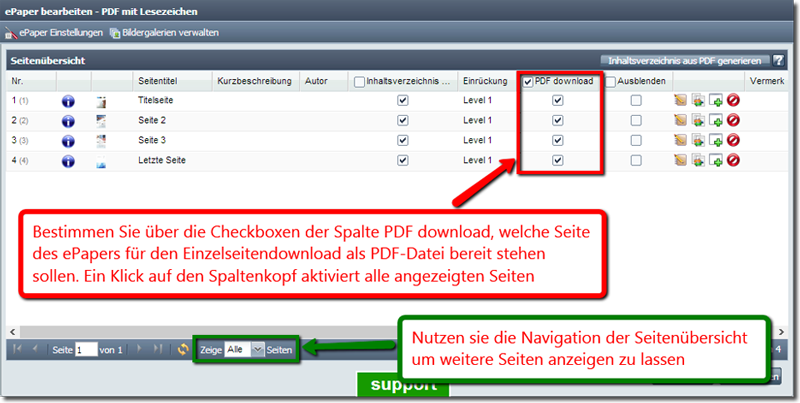Click the page thumbnail for Titelseite
This screenshot has height=403, width=800.
[101, 102]
